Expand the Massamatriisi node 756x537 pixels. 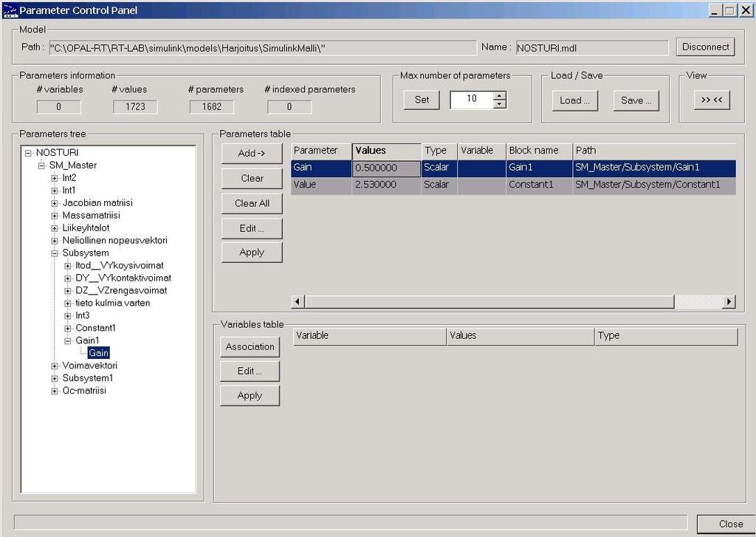(x=55, y=216)
